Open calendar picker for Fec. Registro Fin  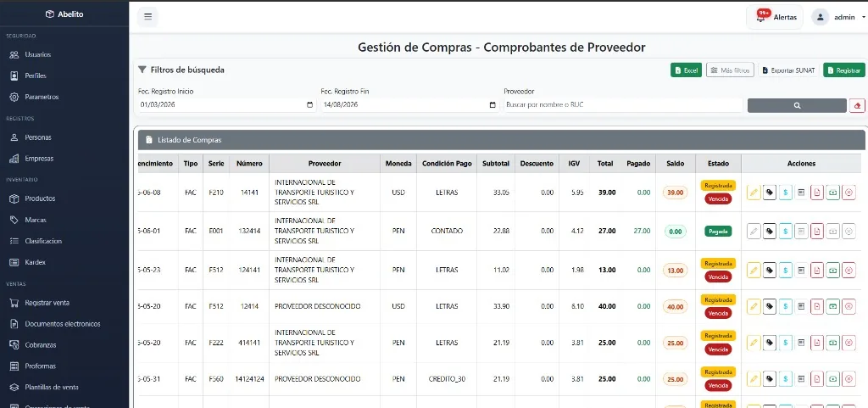[x=492, y=105]
